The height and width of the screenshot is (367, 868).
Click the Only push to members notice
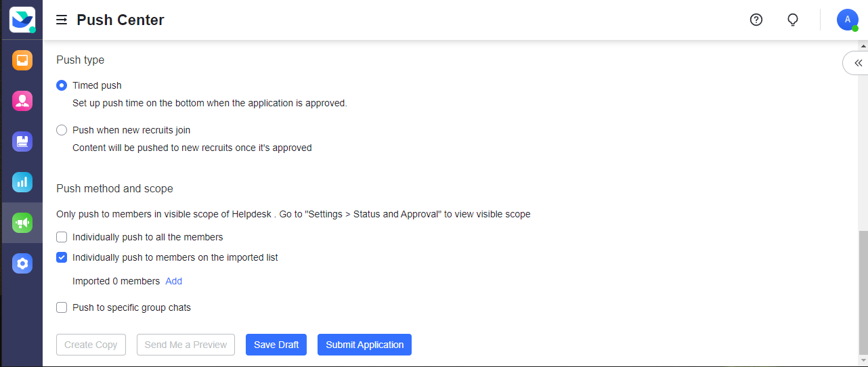(293, 214)
